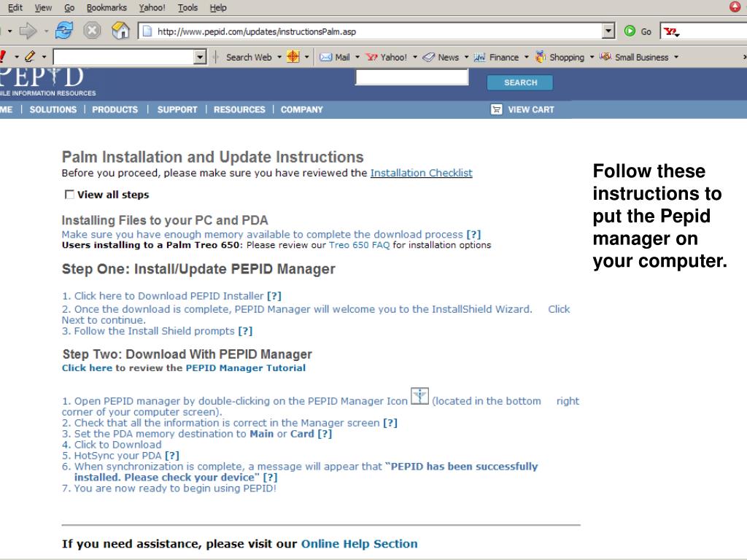Open the forward button history dropdown

[46, 31]
